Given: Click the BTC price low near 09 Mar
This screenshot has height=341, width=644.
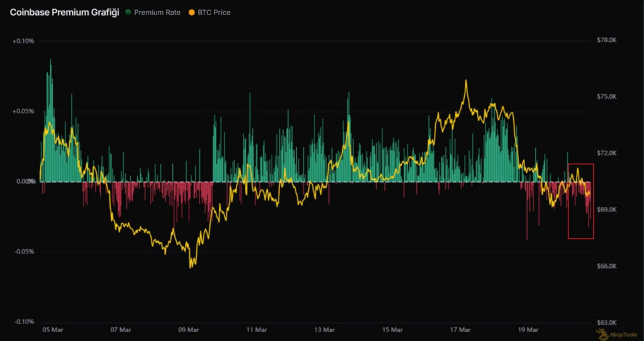Looking at the screenshot, I should coord(191,267).
